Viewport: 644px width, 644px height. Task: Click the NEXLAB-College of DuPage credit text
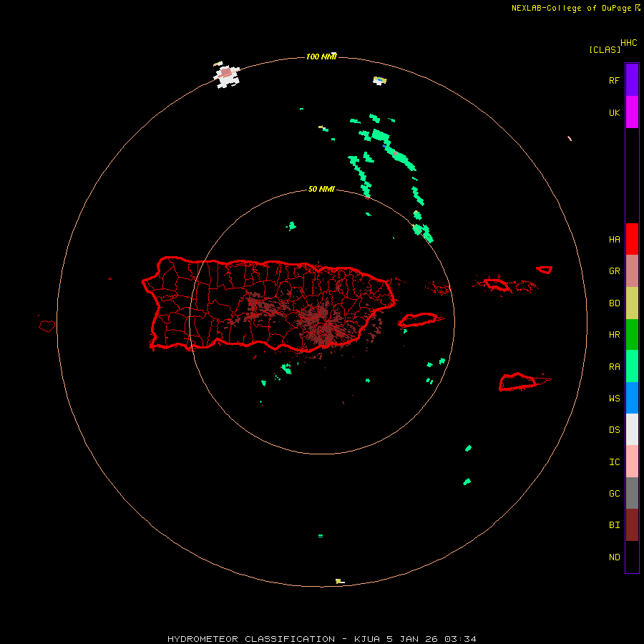click(x=575, y=8)
